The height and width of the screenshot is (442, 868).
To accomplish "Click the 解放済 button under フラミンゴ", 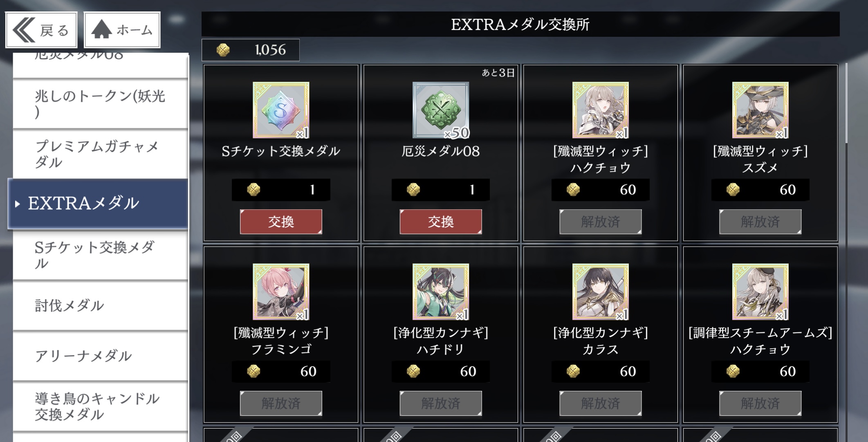I will pos(281,403).
